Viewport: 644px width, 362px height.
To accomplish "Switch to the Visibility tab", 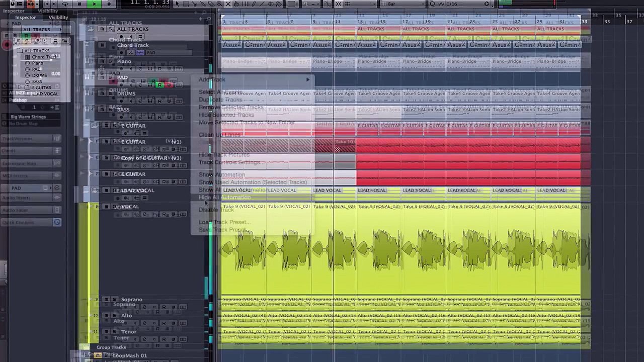I will point(58,17).
